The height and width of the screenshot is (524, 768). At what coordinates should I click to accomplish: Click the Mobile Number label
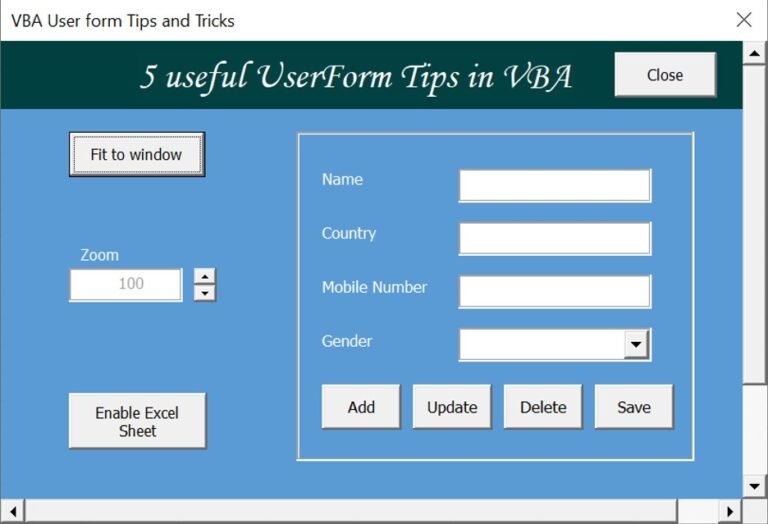[374, 287]
